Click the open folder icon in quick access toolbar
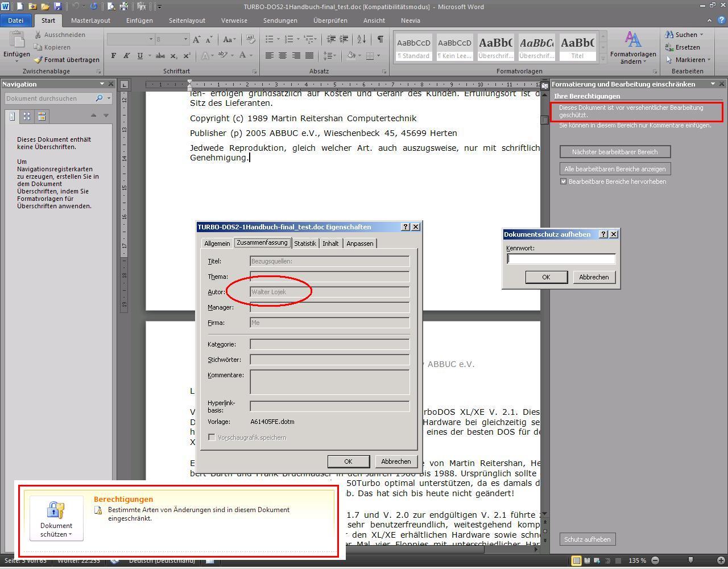This screenshot has width=728, height=569. click(x=45, y=7)
